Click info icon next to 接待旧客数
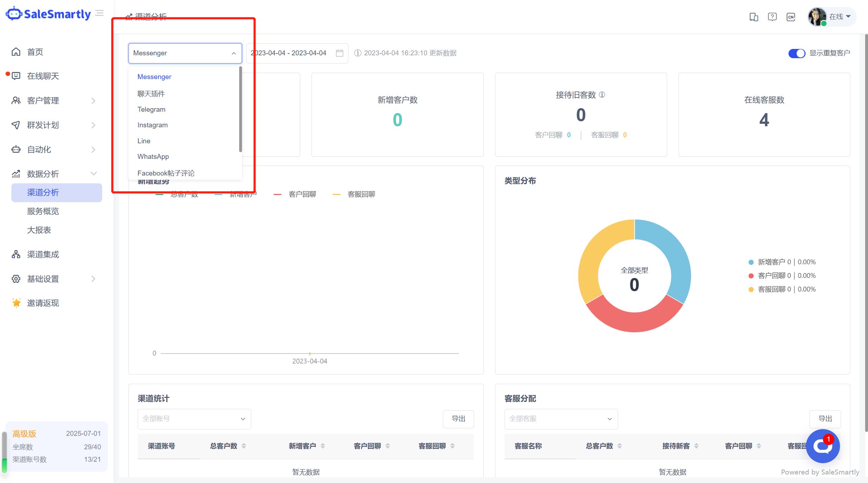Screen dimensions: 868x483 coord(602,95)
